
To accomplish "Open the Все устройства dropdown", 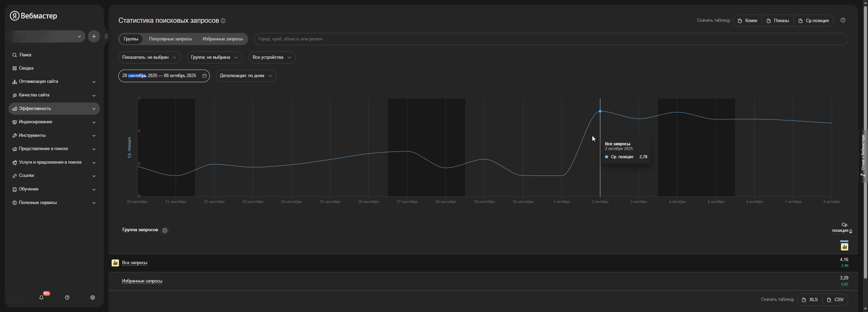I will (272, 57).
